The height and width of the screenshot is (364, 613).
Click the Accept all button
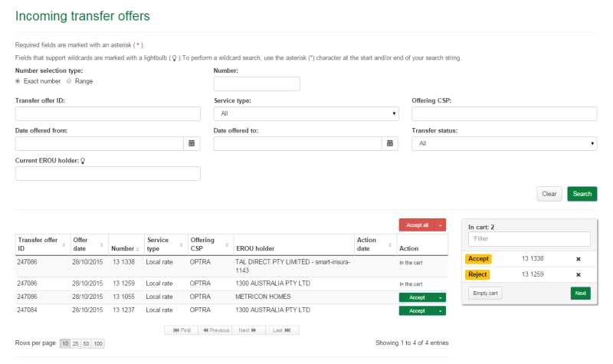[x=417, y=225]
